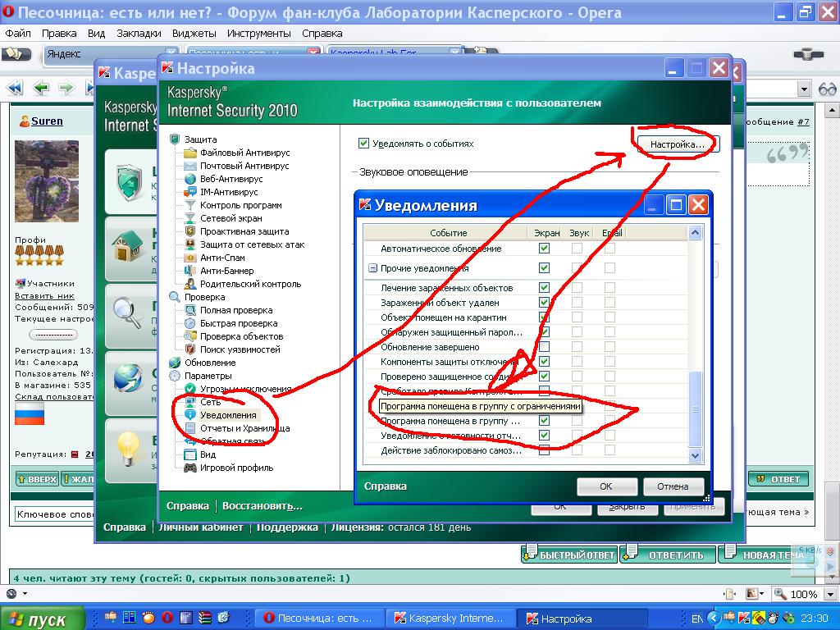The height and width of the screenshot is (630, 840).
Task: Click Защита от сетевых атак icon
Action: click(x=190, y=244)
